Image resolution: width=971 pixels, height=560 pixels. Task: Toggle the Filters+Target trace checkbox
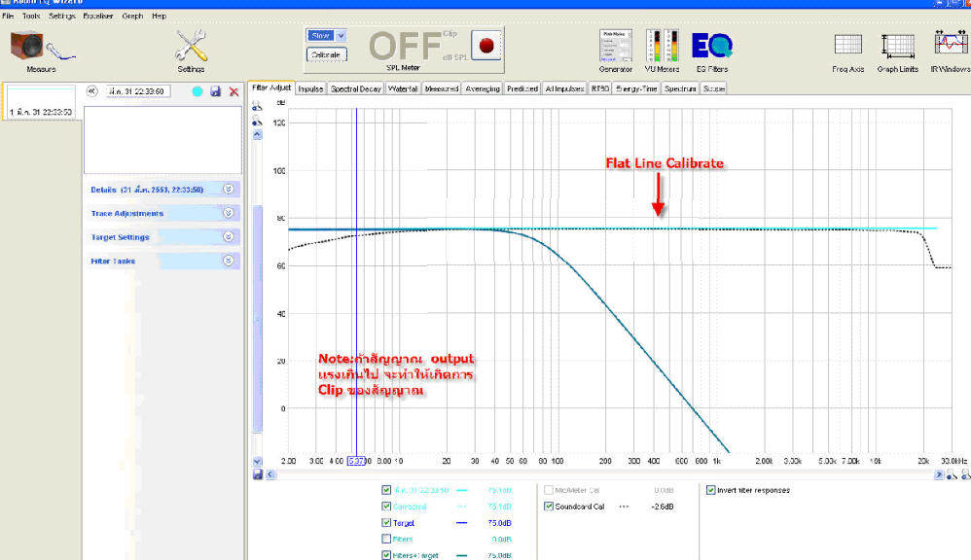tap(386, 555)
